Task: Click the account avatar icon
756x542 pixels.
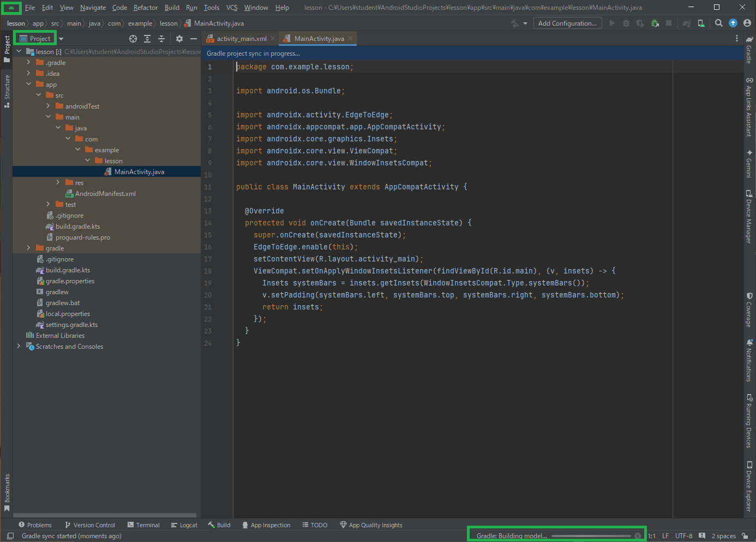Action: point(747,23)
